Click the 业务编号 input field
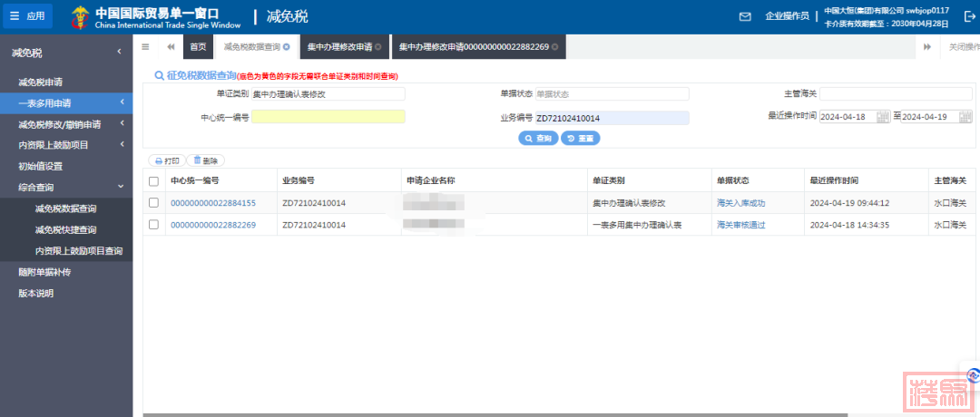This screenshot has height=417, width=980. click(x=612, y=117)
